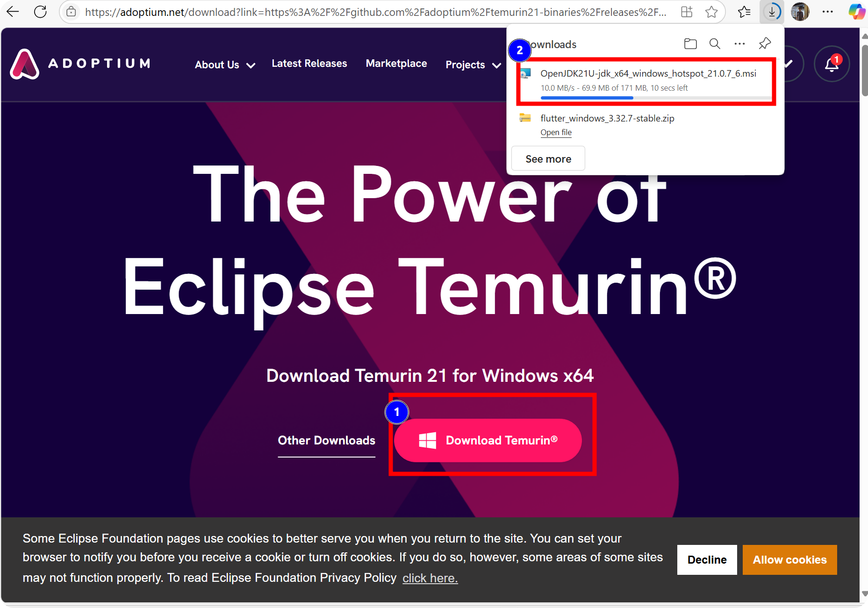Select the OpenJDK21U msi download entry
The height and width of the screenshot is (608, 868).
coord(646,82)
